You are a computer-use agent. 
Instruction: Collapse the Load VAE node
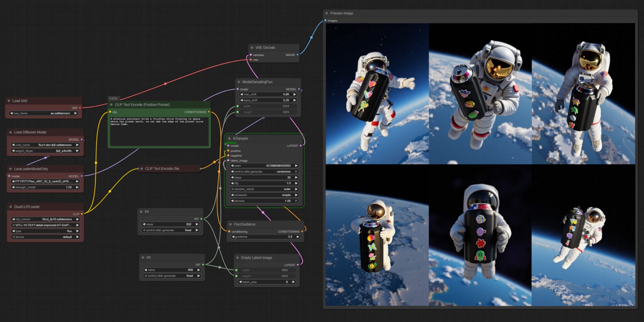tap(9, 101)
